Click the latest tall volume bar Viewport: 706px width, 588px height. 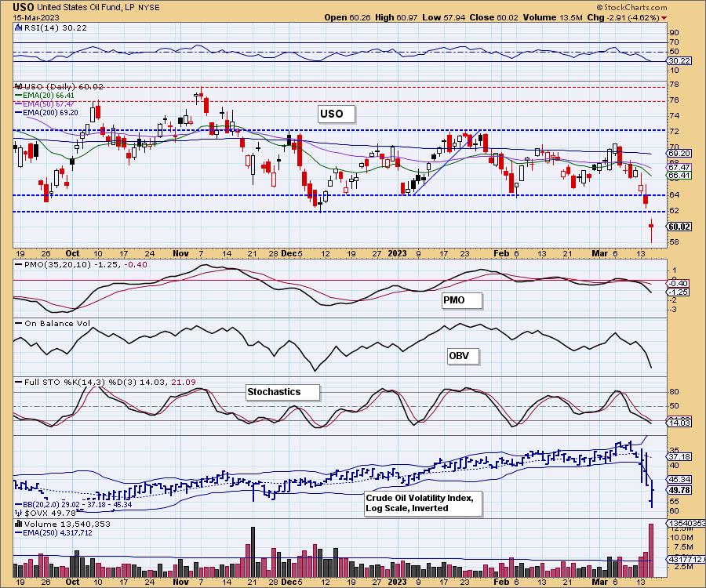point(650,550)
